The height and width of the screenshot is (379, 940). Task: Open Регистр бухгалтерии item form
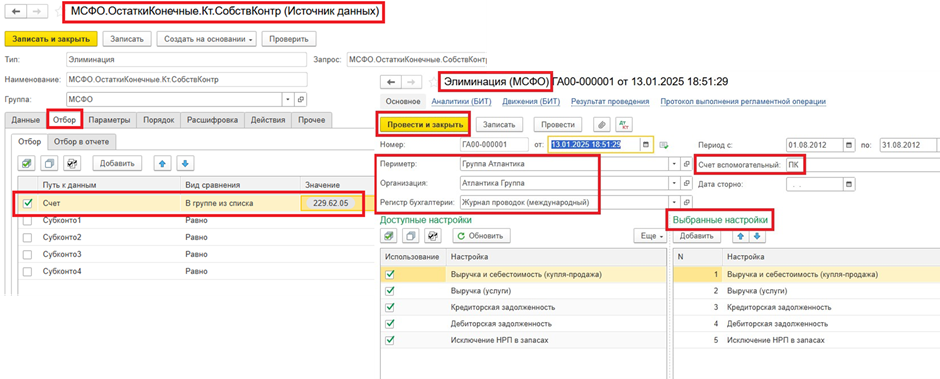pos(686,203)
